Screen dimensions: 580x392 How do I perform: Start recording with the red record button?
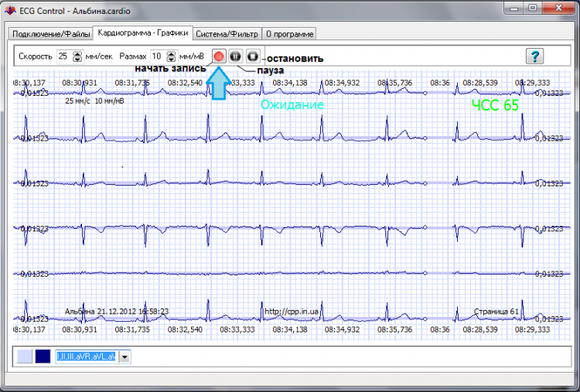219,56
